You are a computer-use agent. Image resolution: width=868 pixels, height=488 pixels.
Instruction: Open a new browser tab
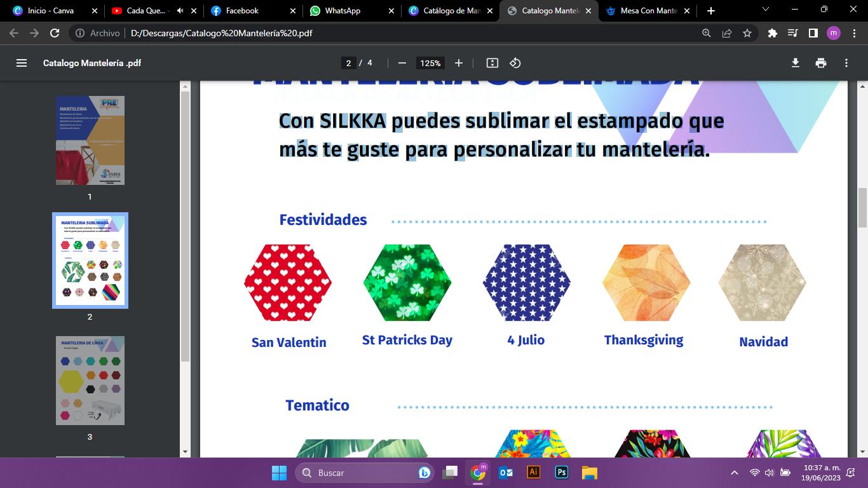point(710,11)
